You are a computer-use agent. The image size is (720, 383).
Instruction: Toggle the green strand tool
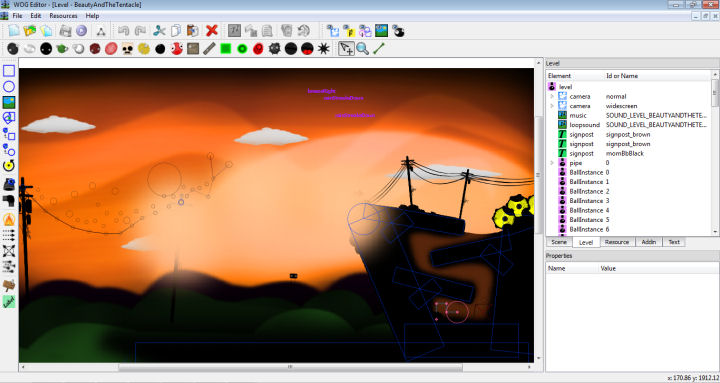click(x=379, y=48)
